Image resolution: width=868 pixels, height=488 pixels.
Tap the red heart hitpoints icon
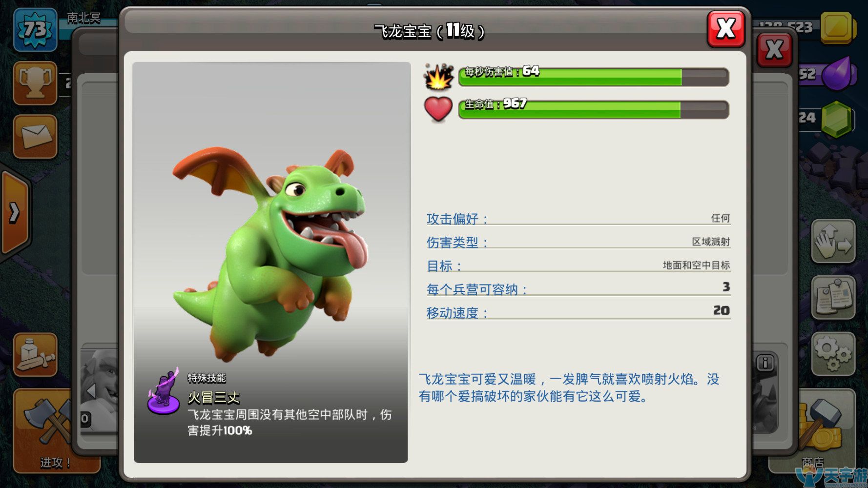(438, 109)
